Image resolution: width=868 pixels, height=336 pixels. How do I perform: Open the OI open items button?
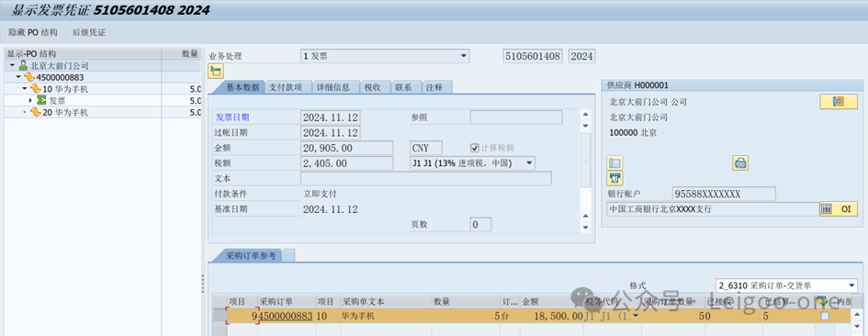tap(838, 209)
